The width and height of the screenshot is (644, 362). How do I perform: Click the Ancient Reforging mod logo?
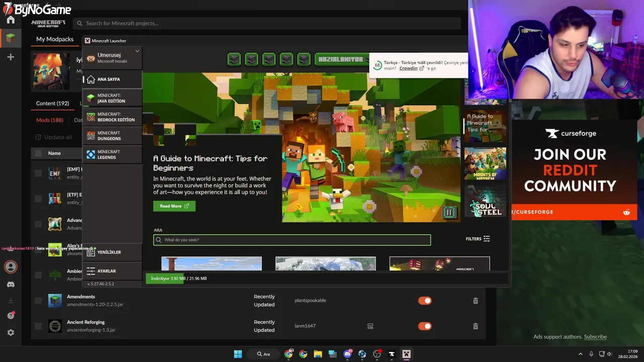point(55,326)
